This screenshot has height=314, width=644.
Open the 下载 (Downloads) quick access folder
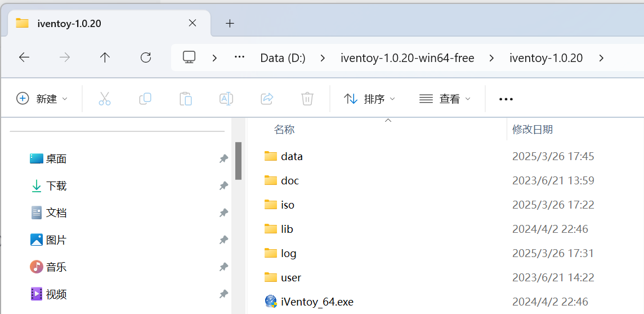(x=56, y=185)
